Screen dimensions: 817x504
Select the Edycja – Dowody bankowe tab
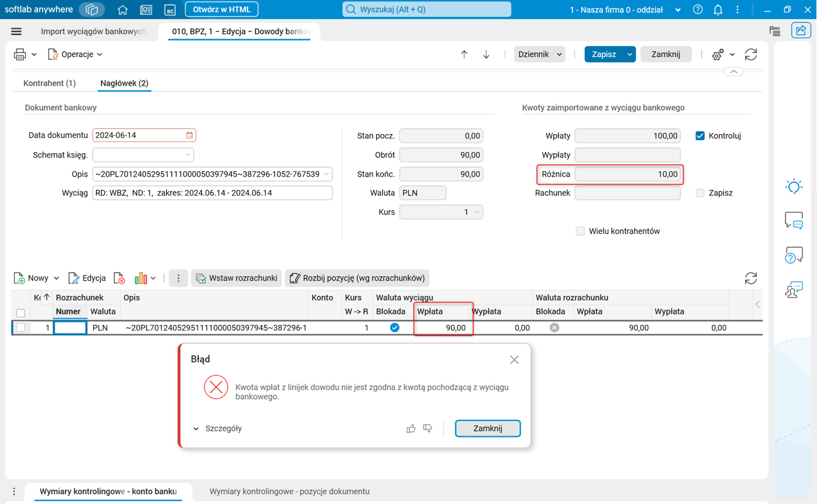click(x=241, y=31)
